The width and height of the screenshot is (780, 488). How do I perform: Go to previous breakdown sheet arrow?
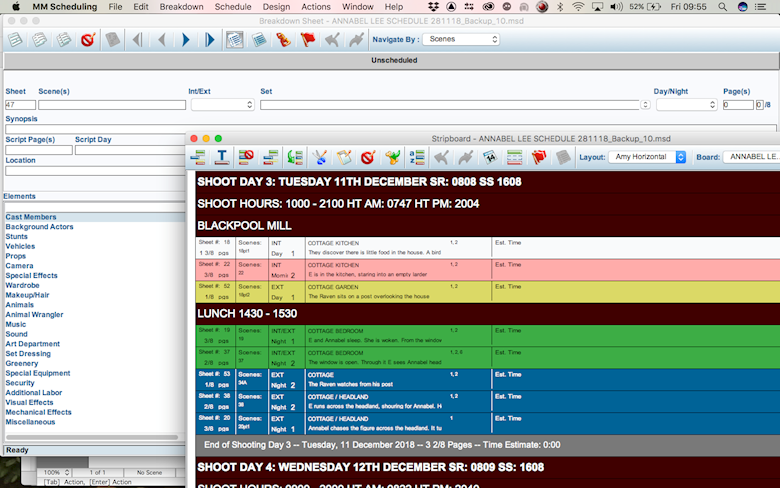(162, 39)
